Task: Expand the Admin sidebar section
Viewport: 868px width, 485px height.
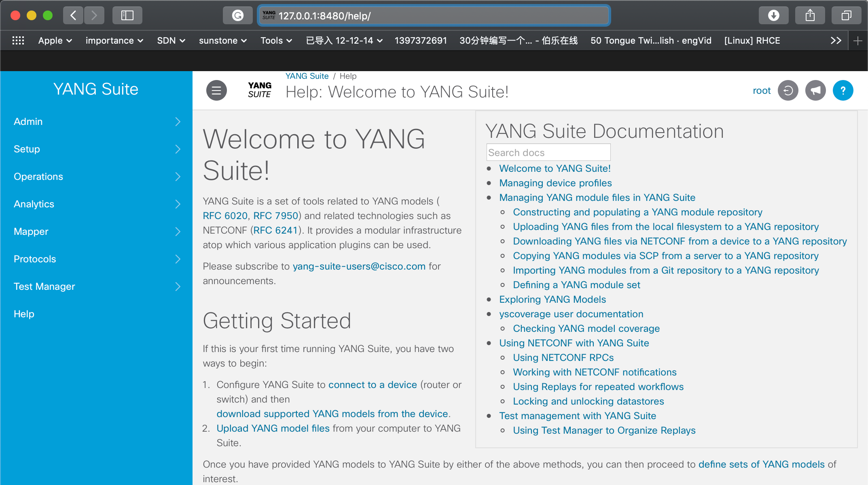Action: point(96,122)
